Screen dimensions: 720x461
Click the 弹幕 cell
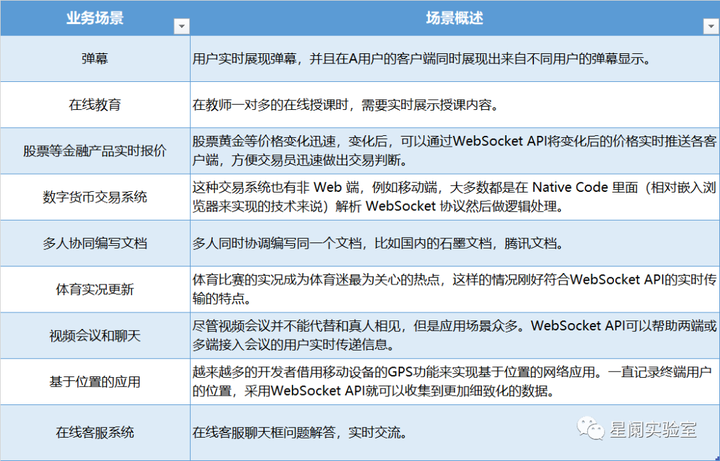point(95,59)
